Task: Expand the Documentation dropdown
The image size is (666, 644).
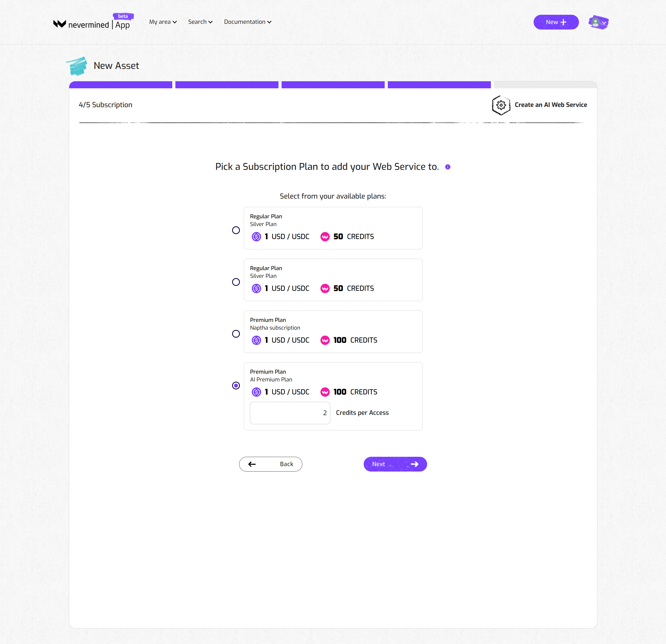Action: click(247, 22)
